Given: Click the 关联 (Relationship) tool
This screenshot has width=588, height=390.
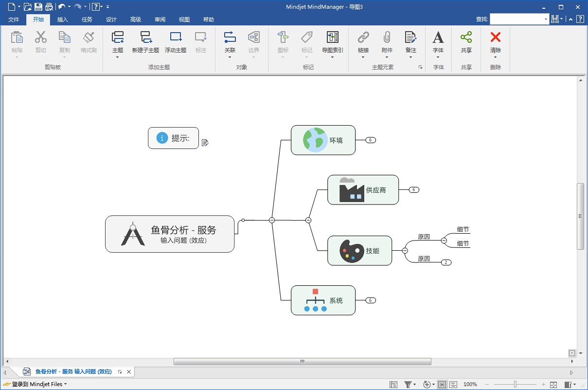Looking at the screenshot, I should pos(230,44).
